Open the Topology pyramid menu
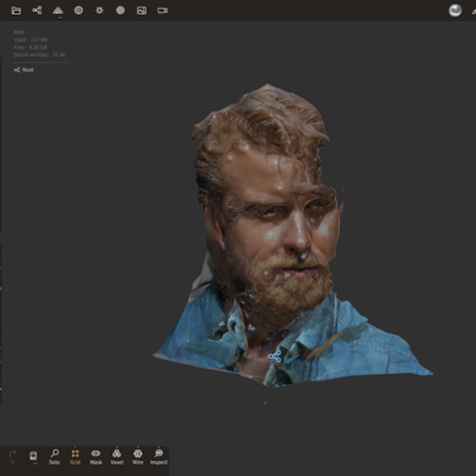The height and width of the screenshot is (476, 476). coord(58,10)
